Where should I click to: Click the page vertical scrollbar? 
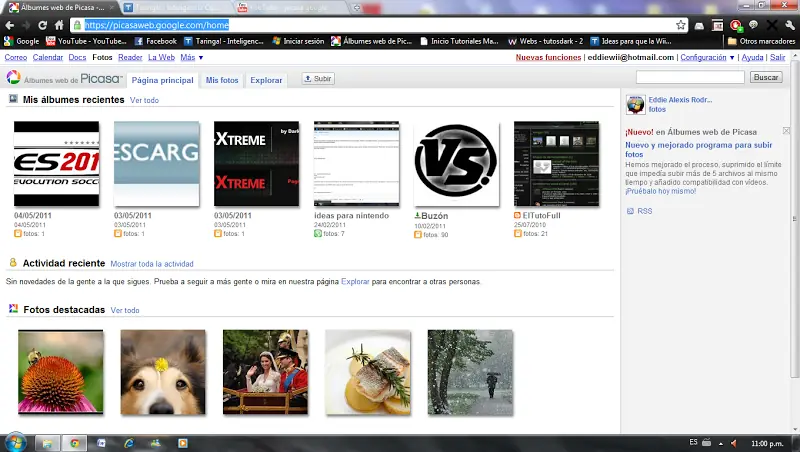click(794, 219)
